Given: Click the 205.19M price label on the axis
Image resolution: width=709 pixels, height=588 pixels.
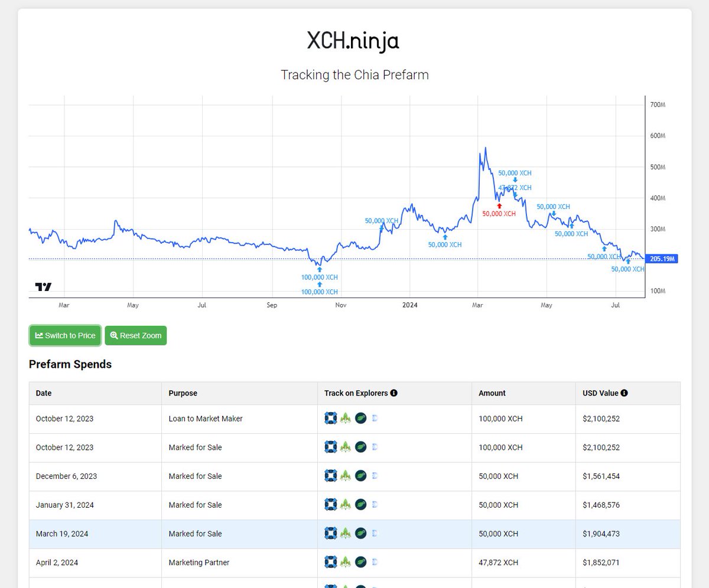Looking at the screenshot, I should pos(663,259).
